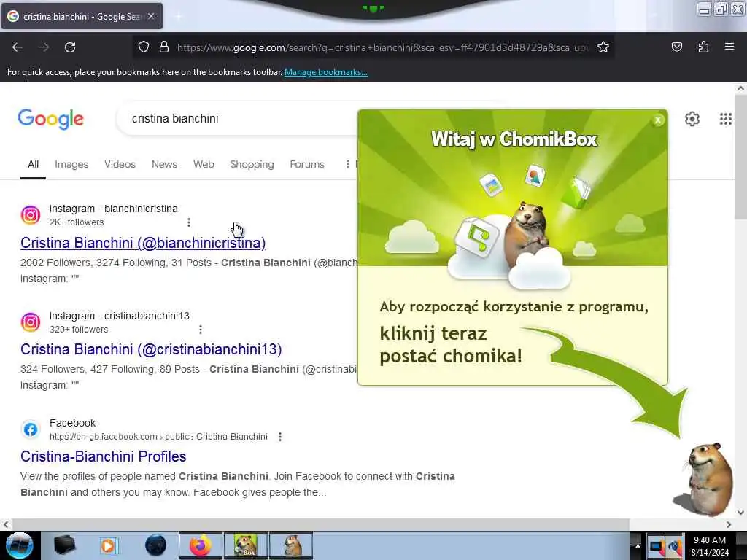Open the hamster taskbar button
The width and height of the screenshot is (747, 560).
pos(291,545)
